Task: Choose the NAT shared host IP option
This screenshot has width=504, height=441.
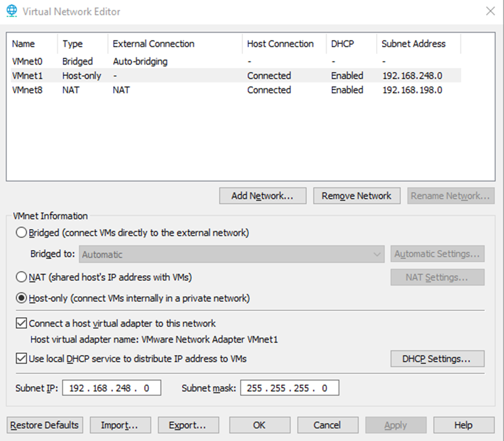Action: click(x=21, y=277)
